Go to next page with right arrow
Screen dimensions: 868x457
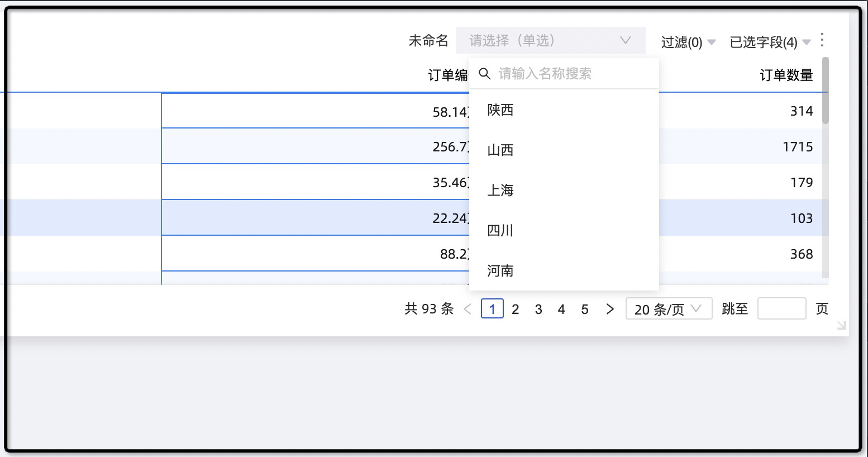point(610,309)
